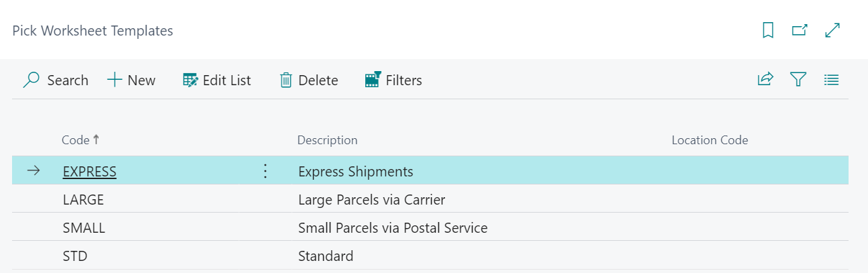Open the EXPRESS template link
The height and width of the screenshot is (273, 868).
pos(90,172)
